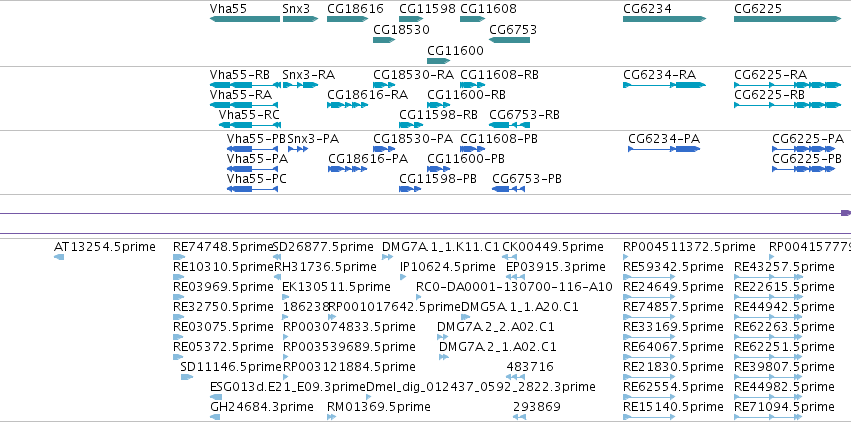Screen dimensions: 851x422
Task: Select the Vha55 gene bar
Action: [245, 19]
